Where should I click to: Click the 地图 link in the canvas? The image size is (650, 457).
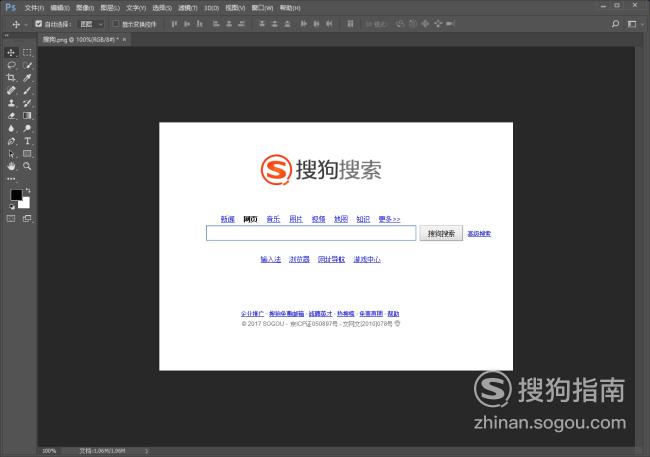click(x=341, y=219)
